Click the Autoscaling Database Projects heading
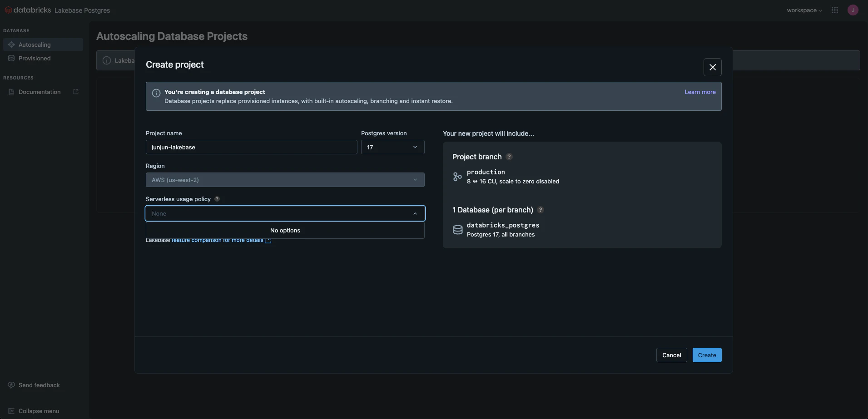 click(x=172, y=36)
